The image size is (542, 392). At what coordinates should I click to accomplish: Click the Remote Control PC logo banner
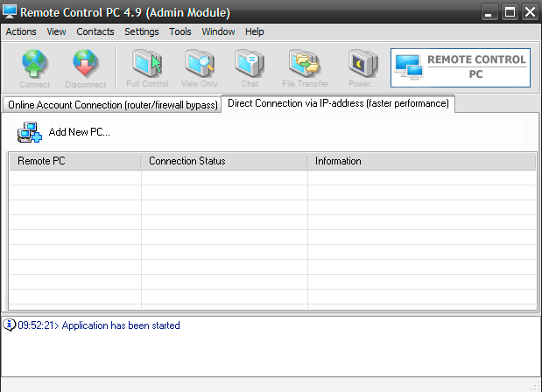click(x=461, y=67)
